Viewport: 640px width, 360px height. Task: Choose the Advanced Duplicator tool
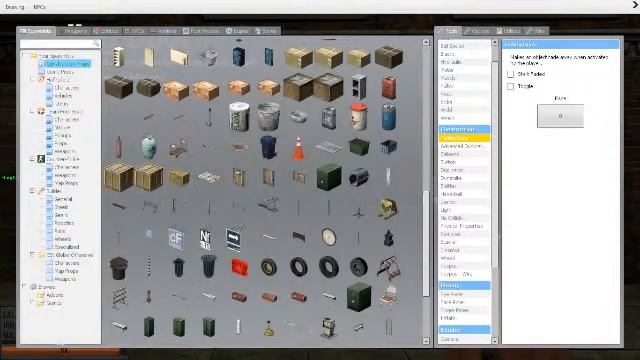click(x=464, y=146)
